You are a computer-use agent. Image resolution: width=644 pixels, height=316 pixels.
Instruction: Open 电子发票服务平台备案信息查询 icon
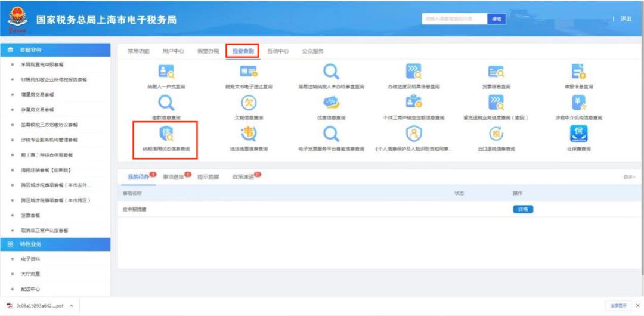click(331, 134)
